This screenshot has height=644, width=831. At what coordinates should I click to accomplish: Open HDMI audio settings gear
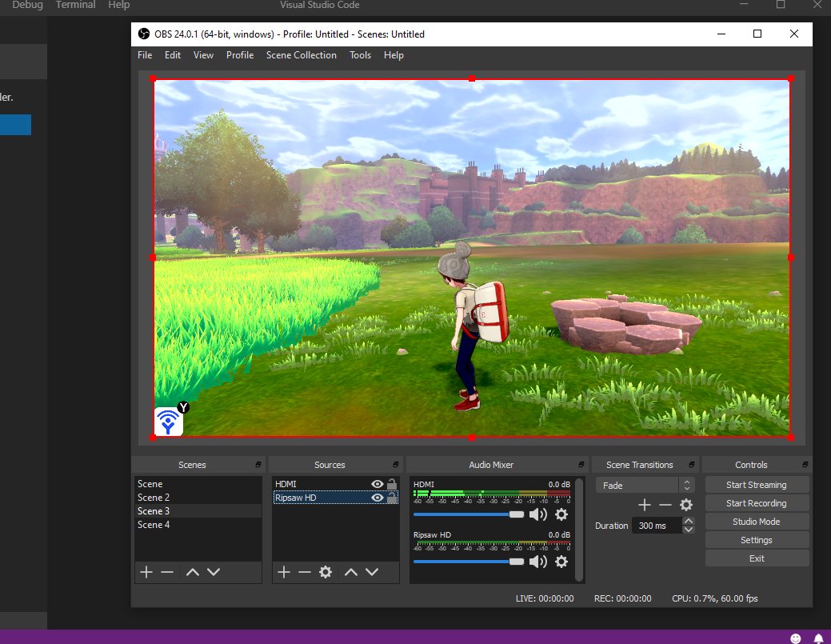click(x=561, y=514)
